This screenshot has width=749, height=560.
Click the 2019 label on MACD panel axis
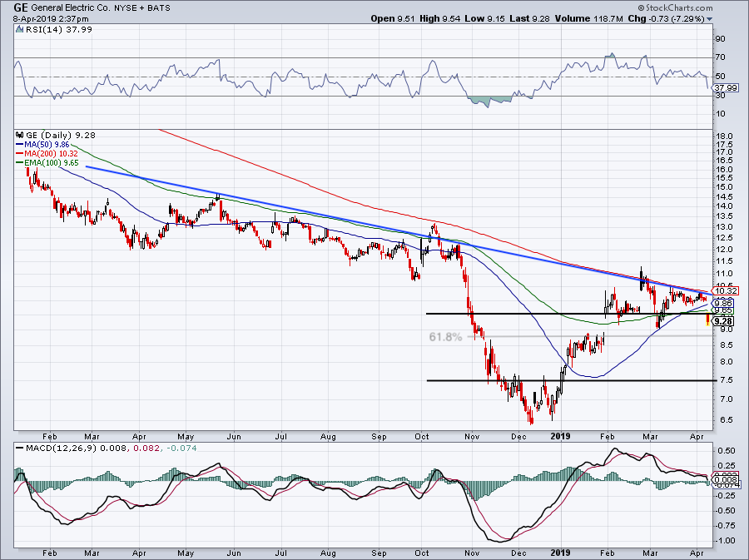pyautogui.click(x=560, y=553)
